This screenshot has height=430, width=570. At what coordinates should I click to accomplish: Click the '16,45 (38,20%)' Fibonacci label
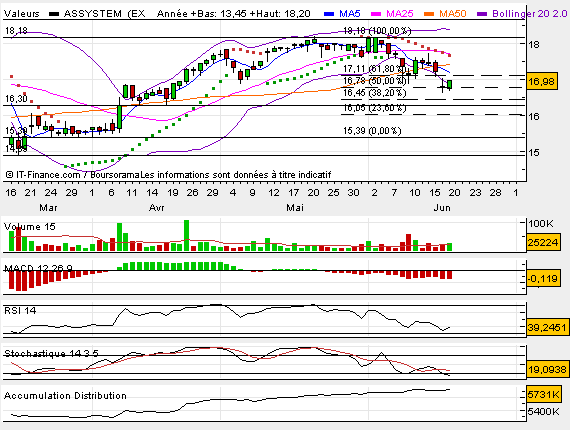pyautogui.click(x=374, y=93)
